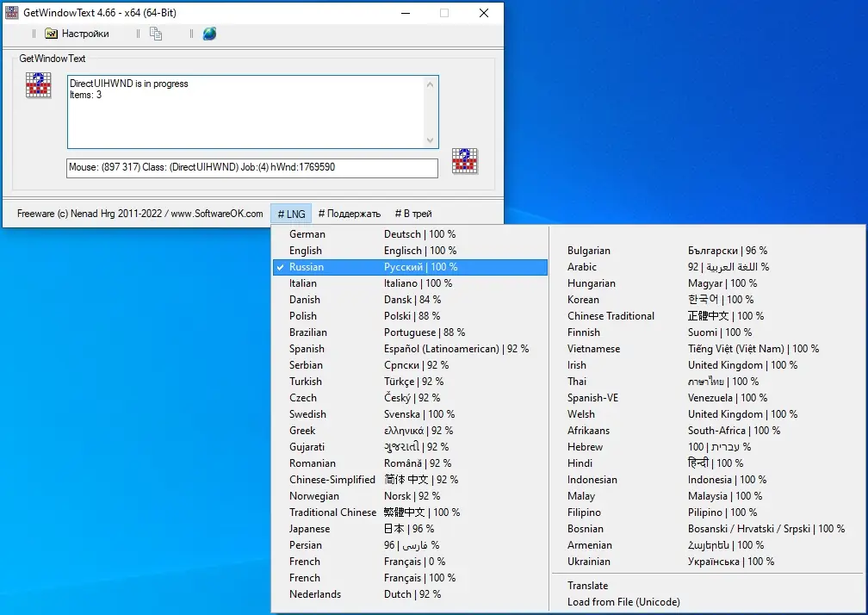
Task: Select Turkish language entry
Action: 410,382
